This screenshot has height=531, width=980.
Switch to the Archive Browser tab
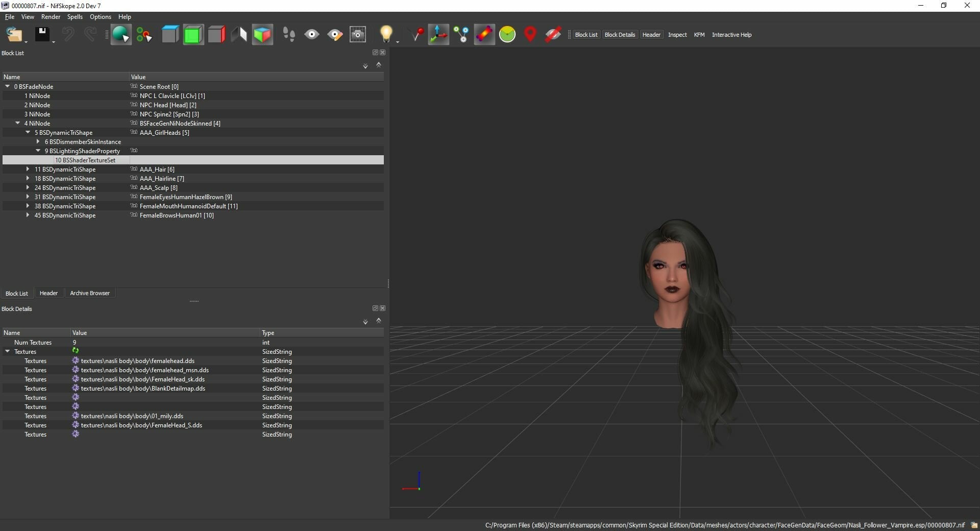[x=90, y=293]
